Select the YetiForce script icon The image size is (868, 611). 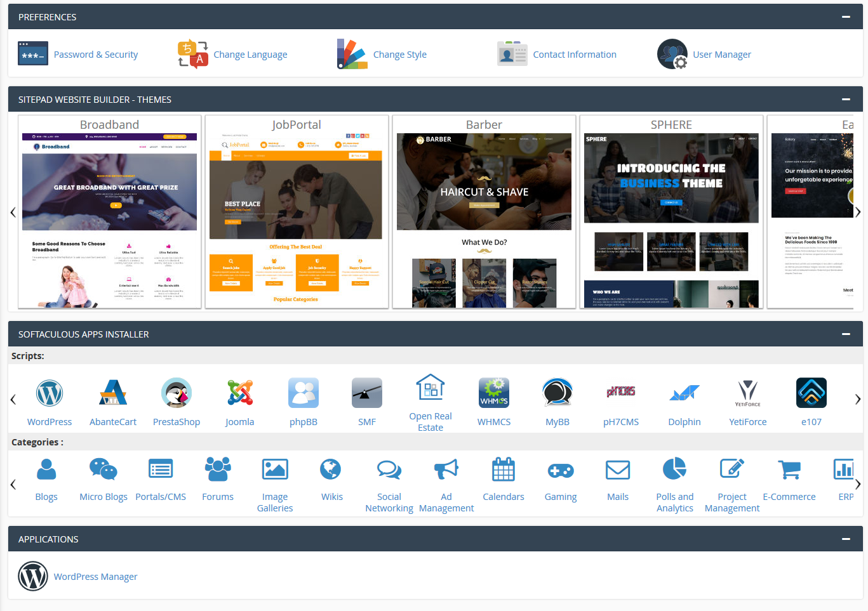pos(748,393)
